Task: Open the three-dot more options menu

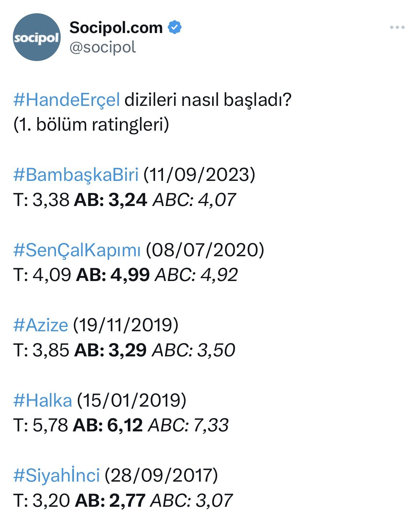Action: (x=397, y=27)
